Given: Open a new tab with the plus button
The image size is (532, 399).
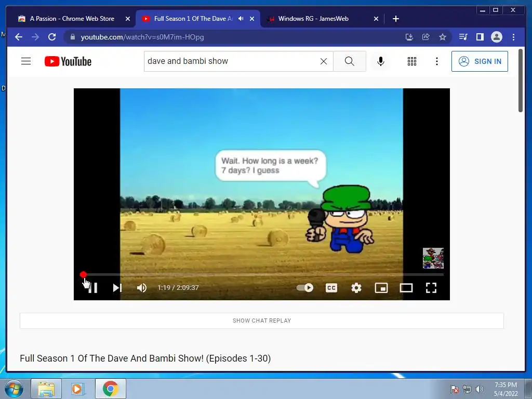Looking at the screenshot, I should coord(395,19).
